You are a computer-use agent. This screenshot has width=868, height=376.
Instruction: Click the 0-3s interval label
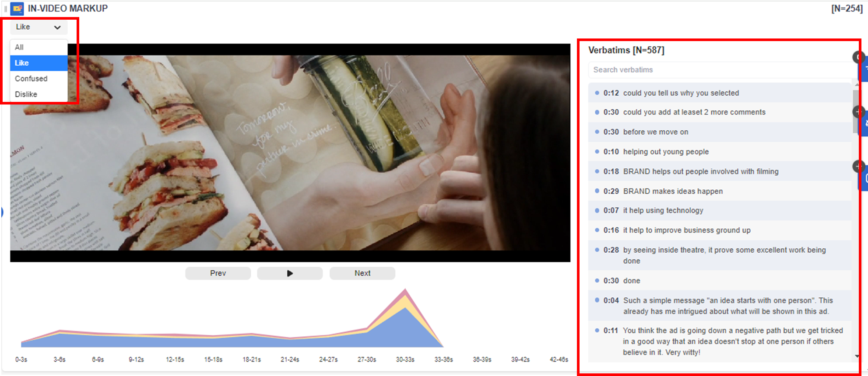21,359
